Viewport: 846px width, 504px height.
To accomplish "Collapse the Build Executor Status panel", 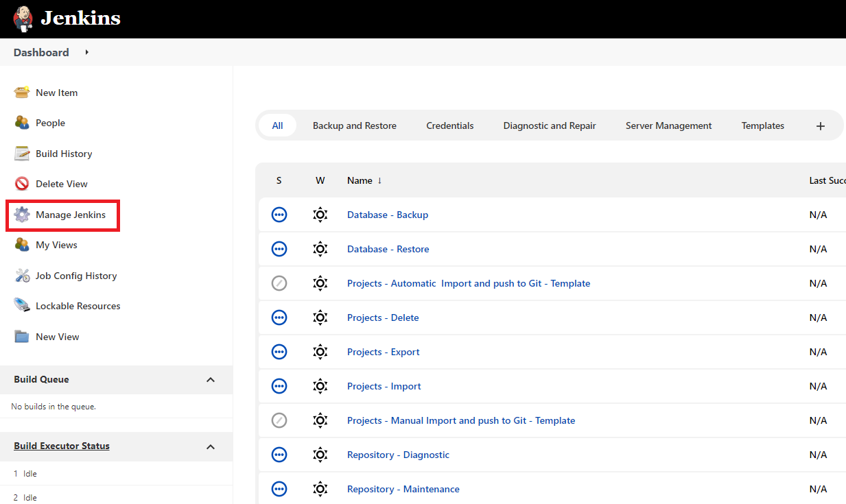I will tap(211, 446).
